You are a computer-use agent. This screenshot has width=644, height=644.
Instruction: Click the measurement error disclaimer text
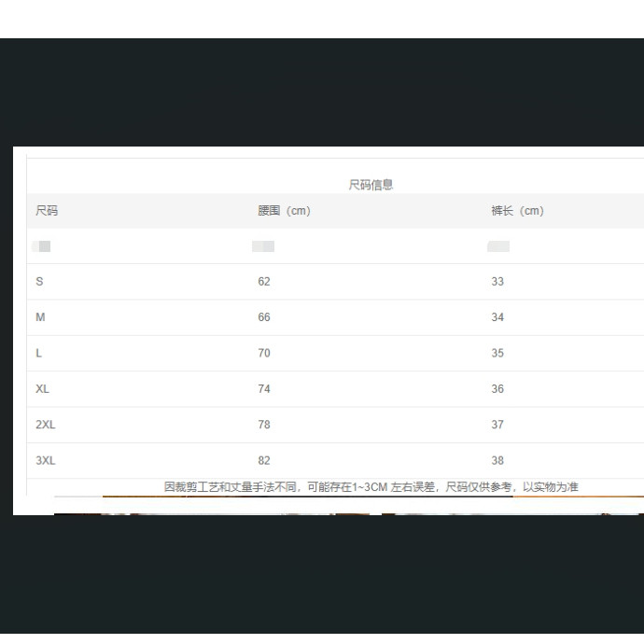[371, 487]
